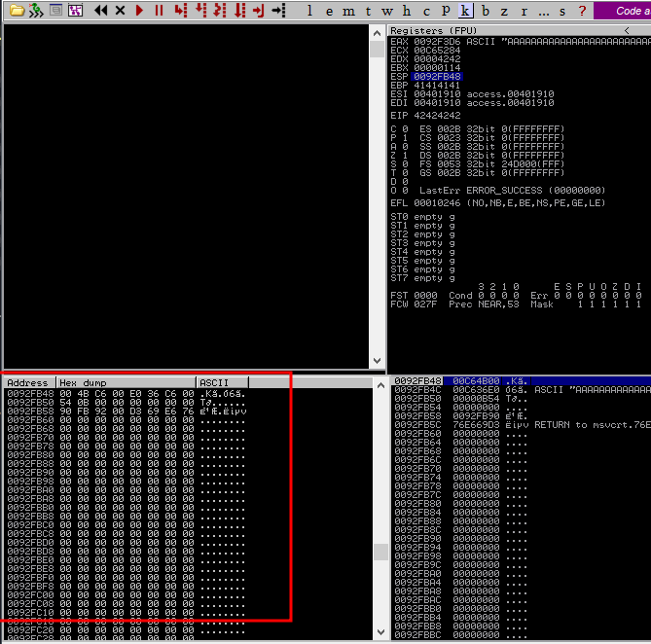Open the CPU window with 'c' button

point(426,11)
